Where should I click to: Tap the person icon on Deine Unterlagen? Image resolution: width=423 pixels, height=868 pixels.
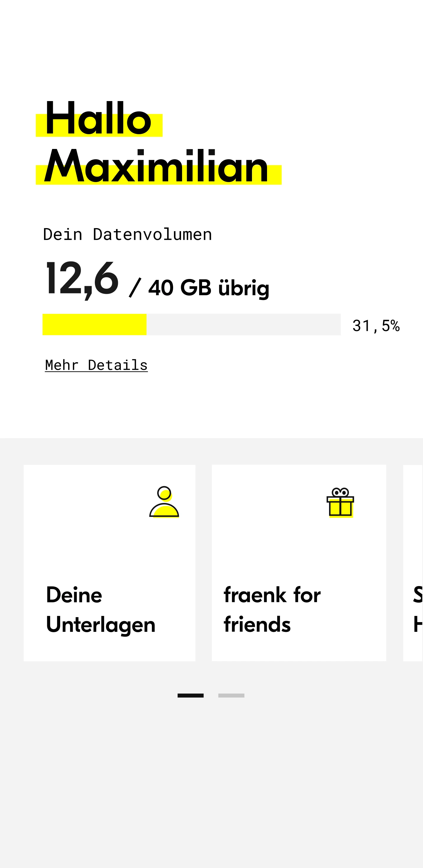click(164, 502)
